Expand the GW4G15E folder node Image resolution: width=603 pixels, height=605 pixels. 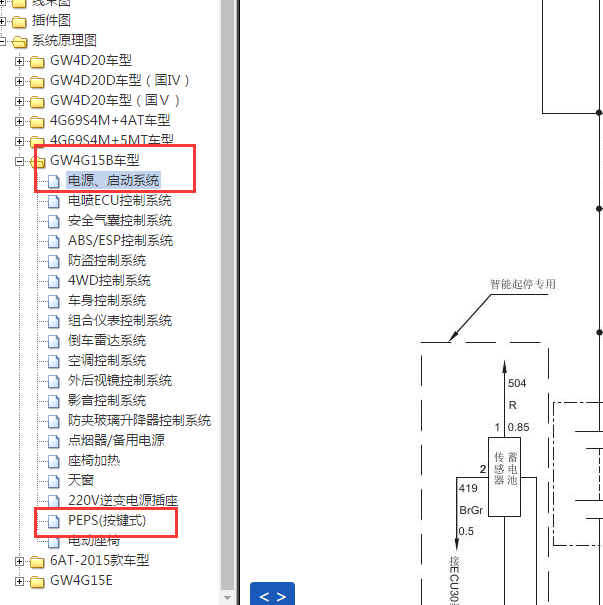19,581
